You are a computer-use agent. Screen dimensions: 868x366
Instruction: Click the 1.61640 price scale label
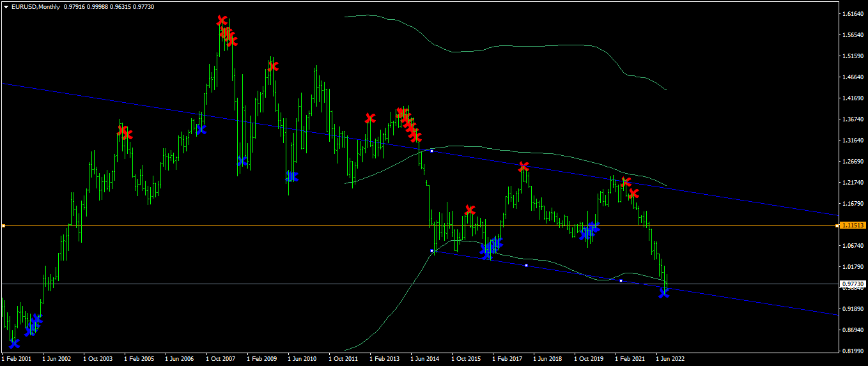point(853,13)
